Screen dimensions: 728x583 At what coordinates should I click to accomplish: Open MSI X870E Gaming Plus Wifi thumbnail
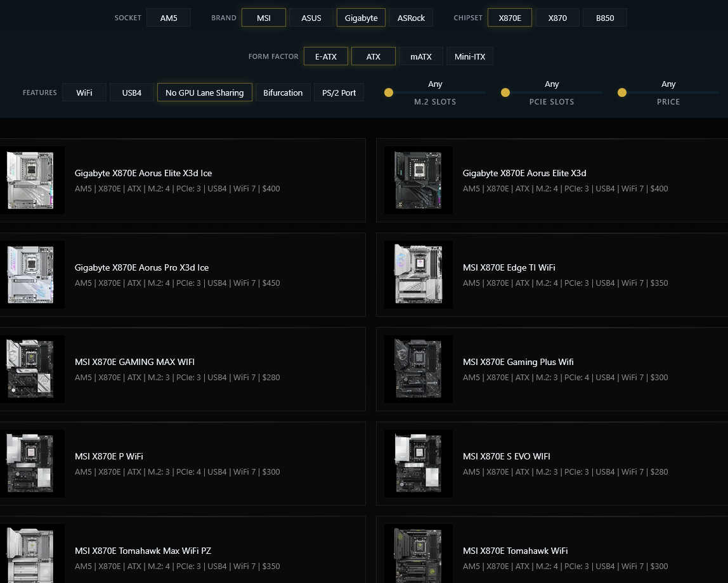click(x=419, y=369)
